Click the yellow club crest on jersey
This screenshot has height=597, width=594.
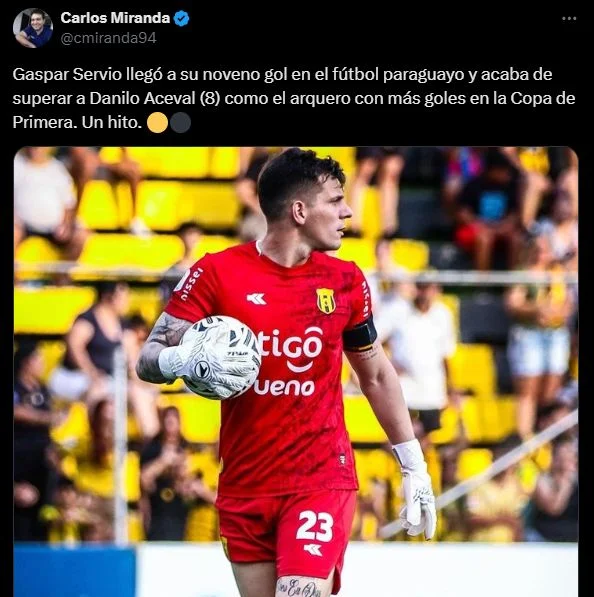coord(326,301)
